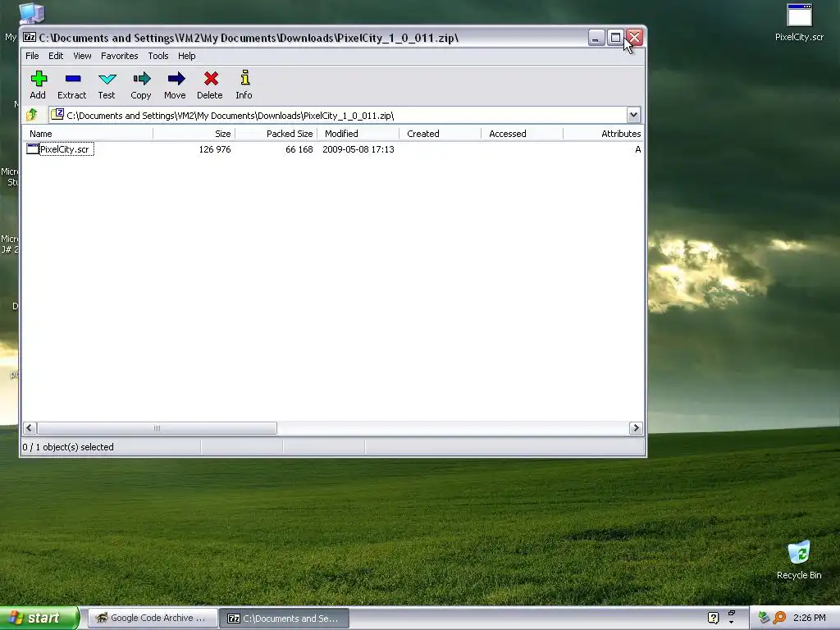Switch to Google Code Archive taskbar button
Viewport: 840px width, 630px height.
(153, 618)
